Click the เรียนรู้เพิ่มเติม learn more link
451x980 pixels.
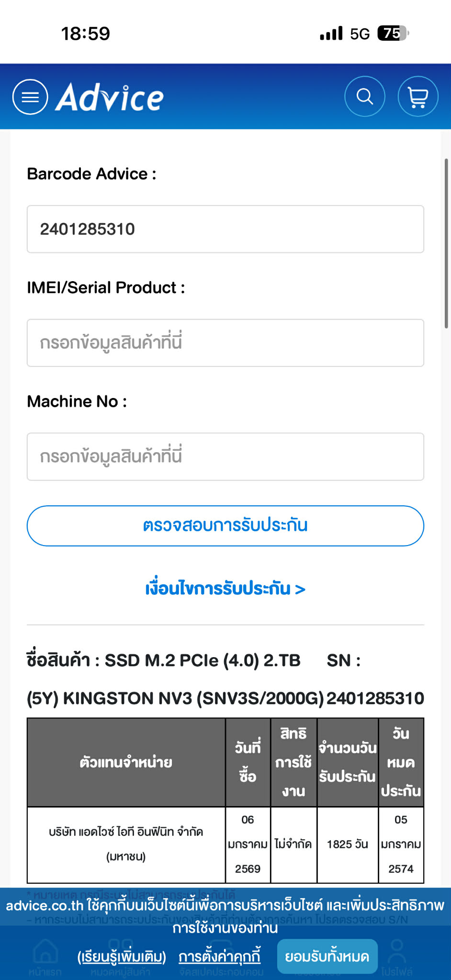pos(122,957)
